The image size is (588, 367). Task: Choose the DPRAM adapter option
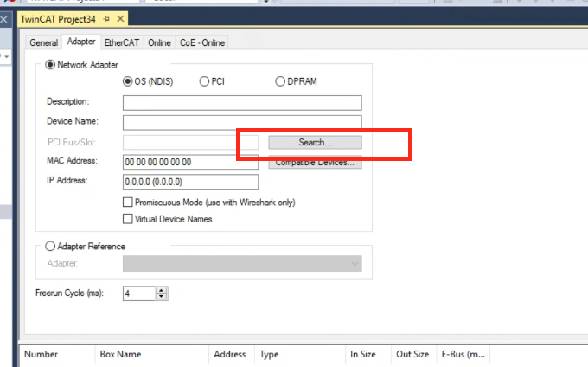[x=280, y=81]
